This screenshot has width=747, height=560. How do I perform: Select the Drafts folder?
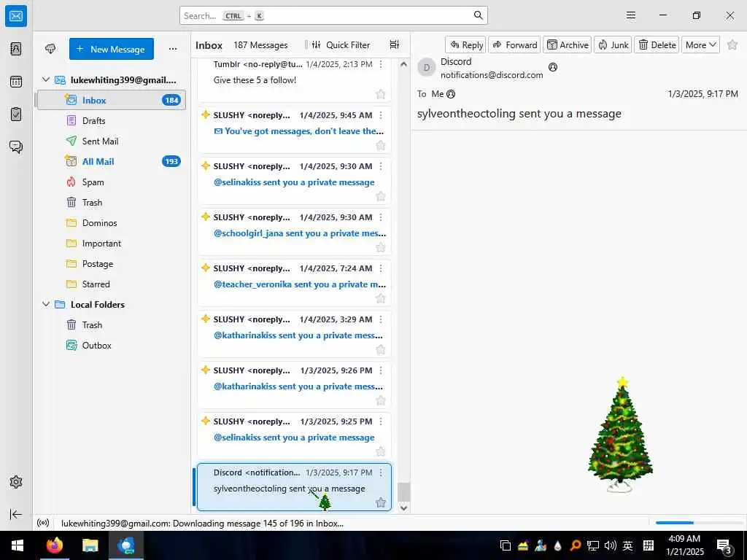[x=112, y=120]
